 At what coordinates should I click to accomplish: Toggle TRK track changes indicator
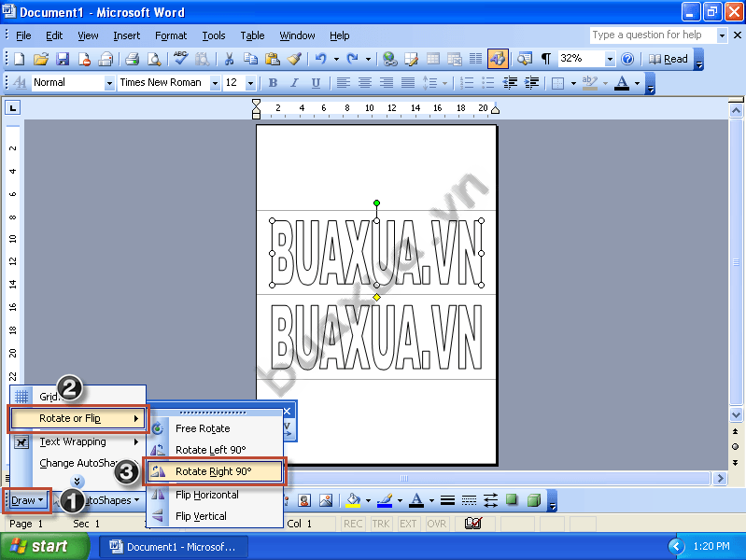pyautogui.click(x=381, y=524)
